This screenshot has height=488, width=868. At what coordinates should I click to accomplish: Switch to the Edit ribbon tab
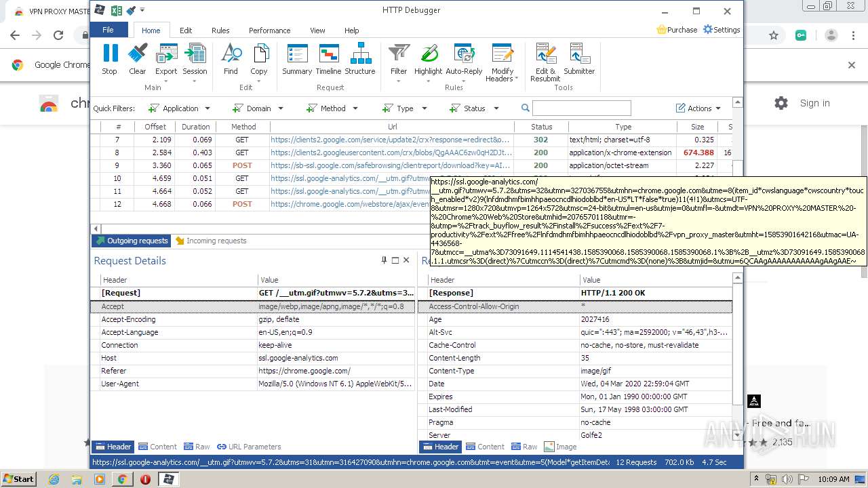[x=186, y=30]
